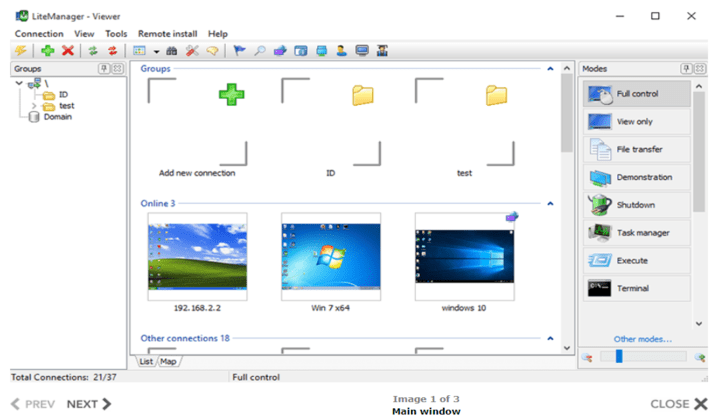
Task: Expand the test folder in Groups tree
Action: [x=34, y=106]
